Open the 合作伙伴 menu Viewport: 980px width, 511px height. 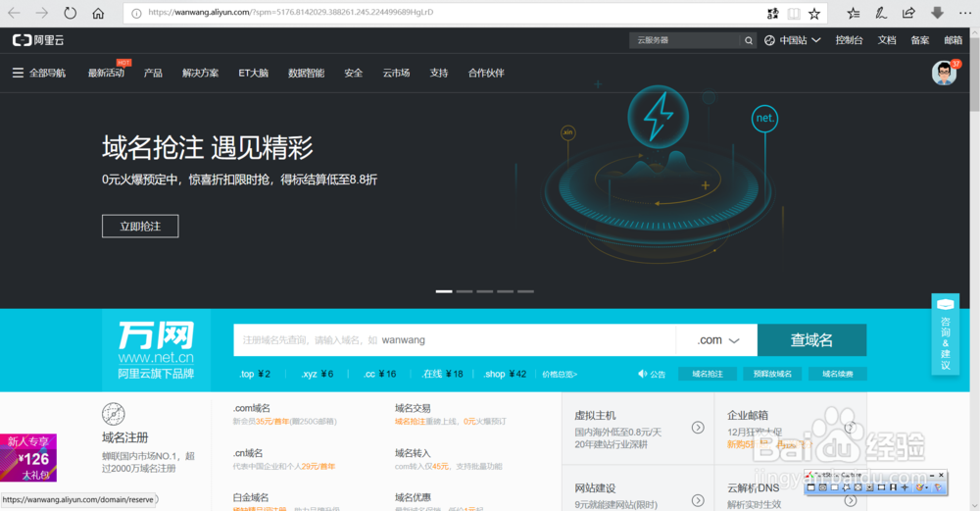point(486,74)
